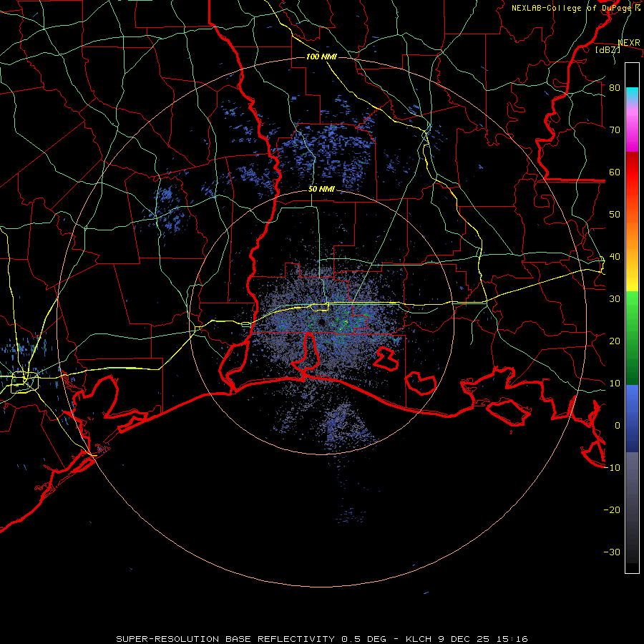Screen dimensions: 644x644
Task: Click the Super-Resolution Base Reflectivity caption
Action: [x=322, y=639]
